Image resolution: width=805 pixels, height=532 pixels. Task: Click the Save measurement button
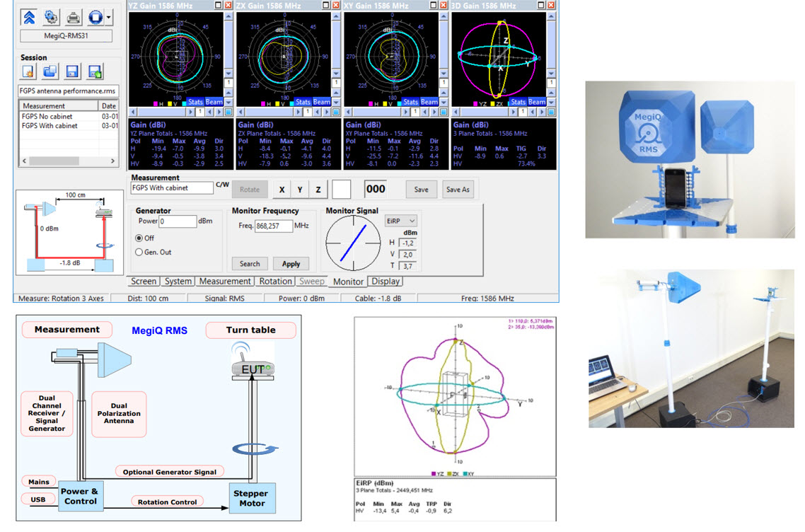[421, 190]
